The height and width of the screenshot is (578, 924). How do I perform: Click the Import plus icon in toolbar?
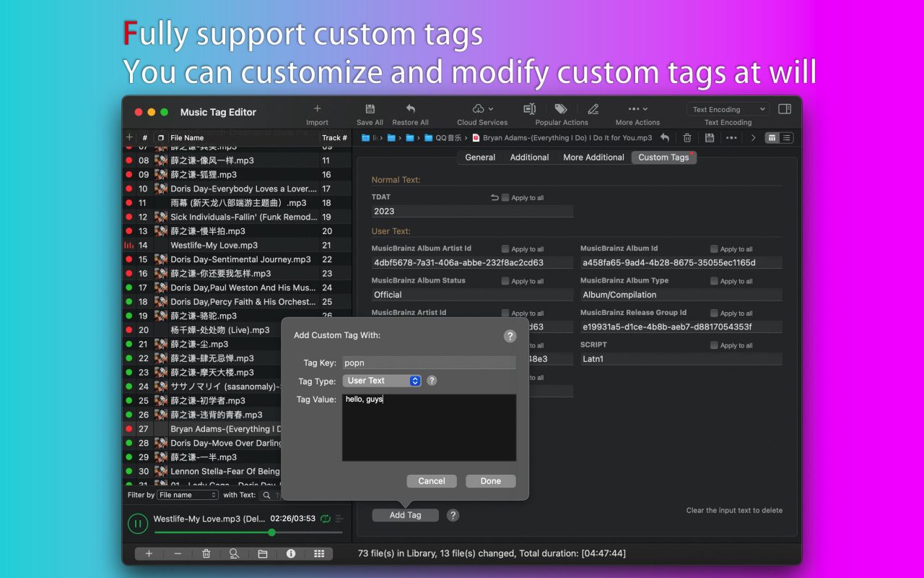click(x=317, y=109)
